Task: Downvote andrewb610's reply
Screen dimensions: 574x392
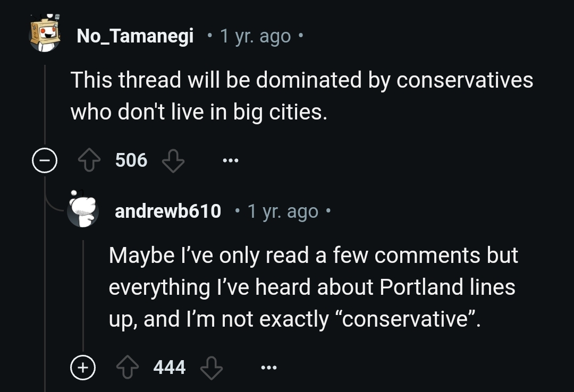Action: 212,367
